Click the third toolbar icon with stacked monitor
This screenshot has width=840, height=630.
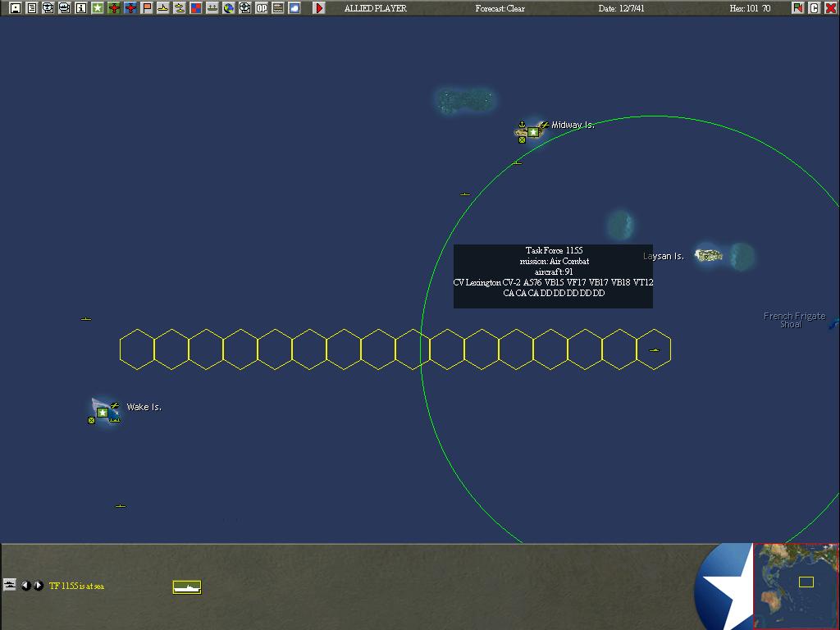[48, 8]
